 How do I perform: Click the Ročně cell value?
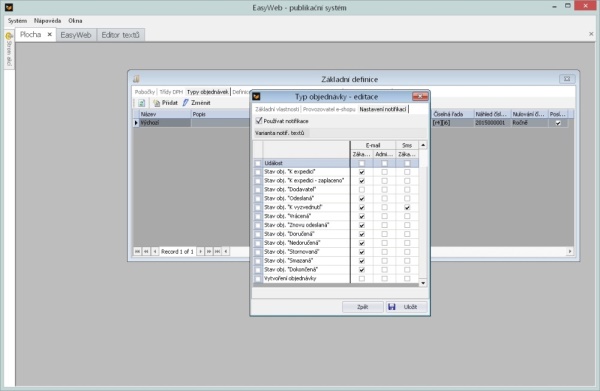point(529,123)
